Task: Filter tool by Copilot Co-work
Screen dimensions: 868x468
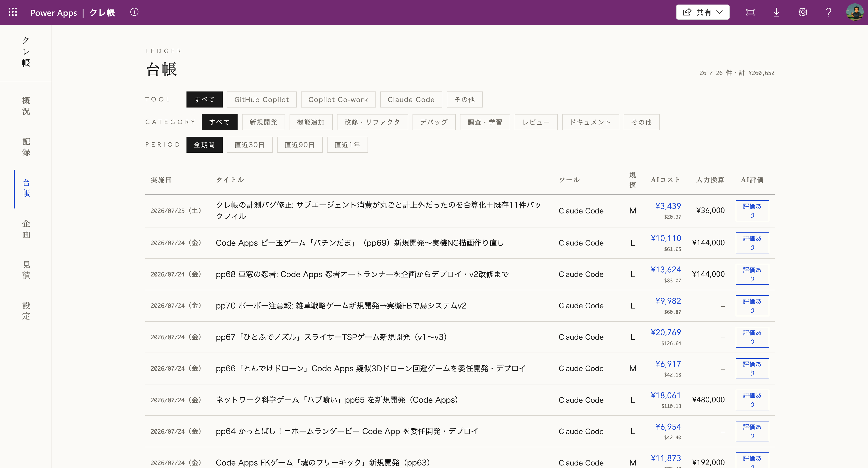Action: click(x=338, y=100)
